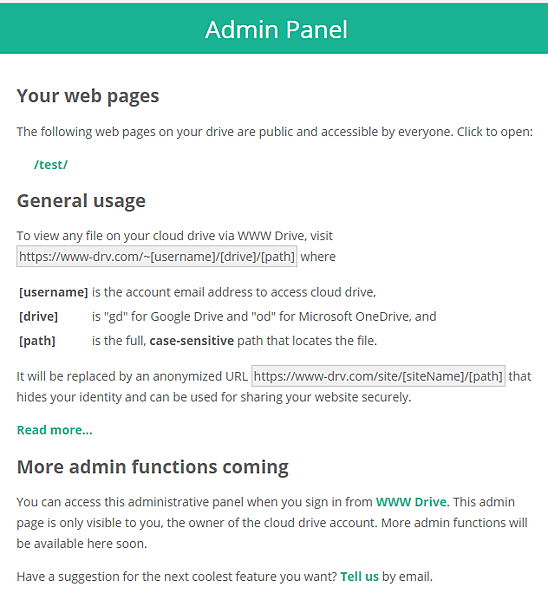Click the Google Drive and OneDrive description line
Screen dimensions: 548x600
point(264,316)
